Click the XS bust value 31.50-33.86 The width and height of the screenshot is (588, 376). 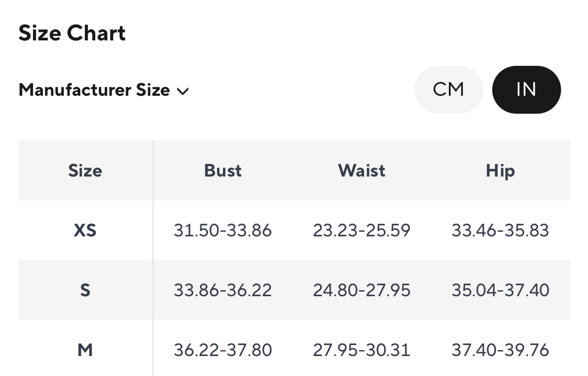point(223,230)
